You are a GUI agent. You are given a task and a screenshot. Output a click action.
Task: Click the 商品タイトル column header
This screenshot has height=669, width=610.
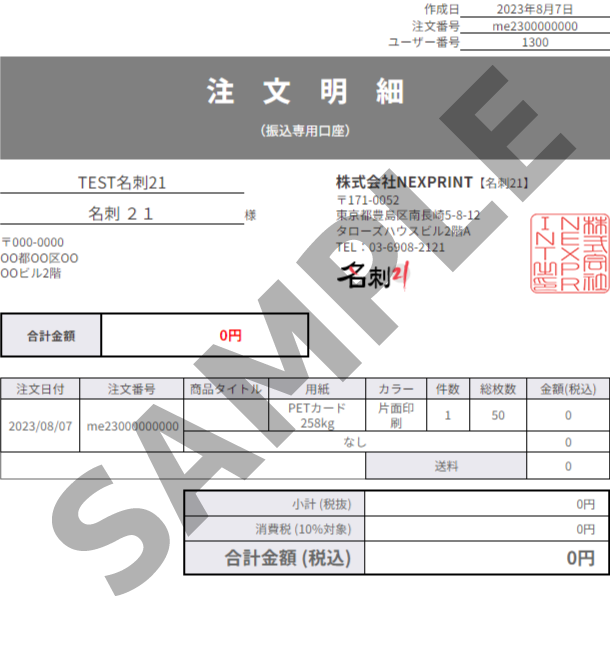point(226,389)
